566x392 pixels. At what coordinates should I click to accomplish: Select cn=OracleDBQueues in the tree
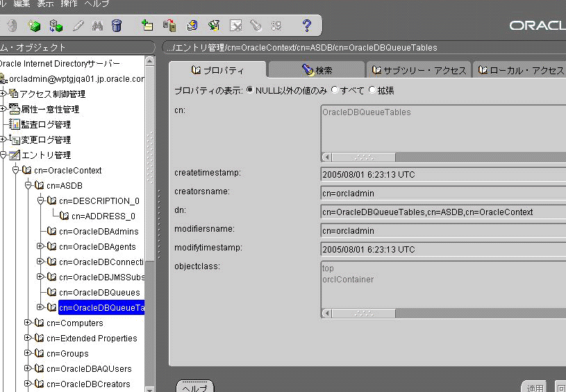[x=99, y=293]
